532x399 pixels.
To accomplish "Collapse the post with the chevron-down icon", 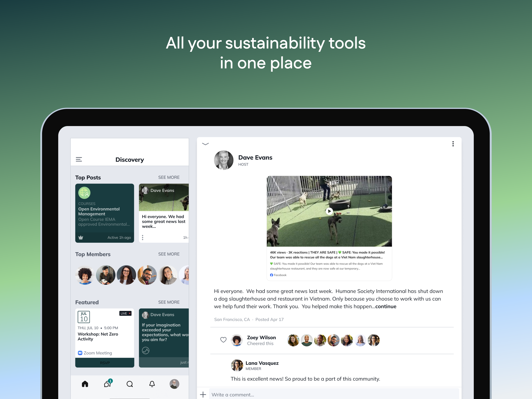I will 205,144.
